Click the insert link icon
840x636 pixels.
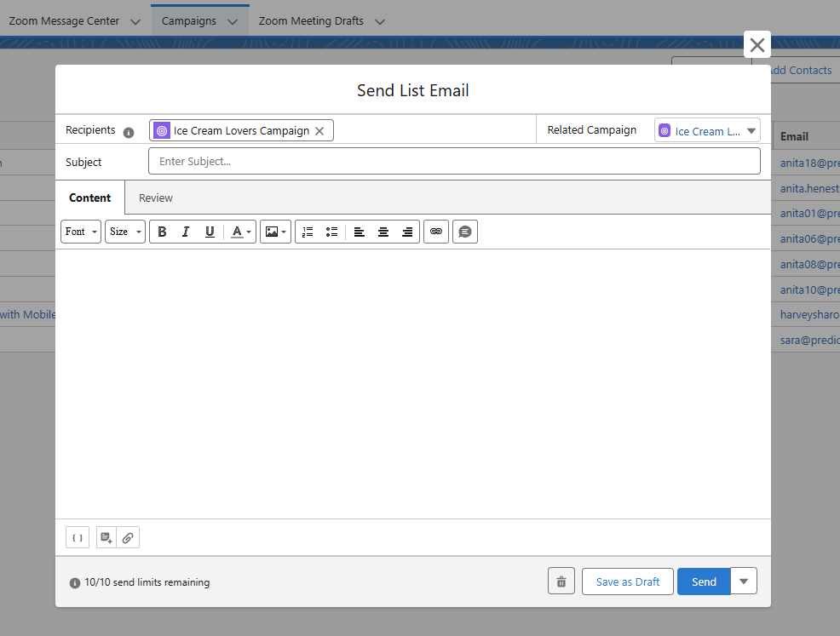(x=436, y=232)
